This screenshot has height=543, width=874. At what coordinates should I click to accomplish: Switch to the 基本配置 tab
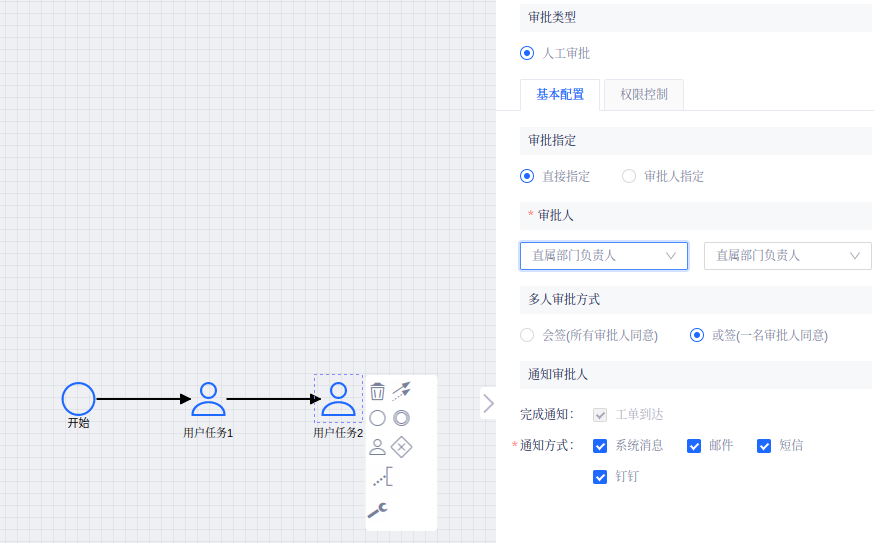pyautogui.click(x=560, y=95)
